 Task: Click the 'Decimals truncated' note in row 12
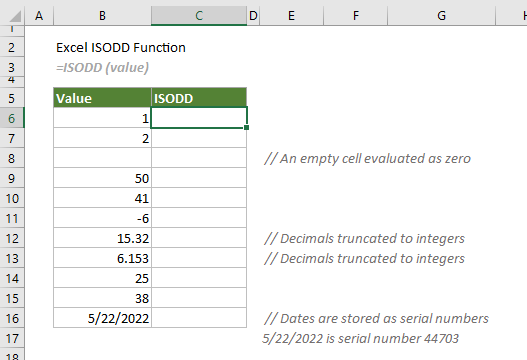click(x=364, y=238)
